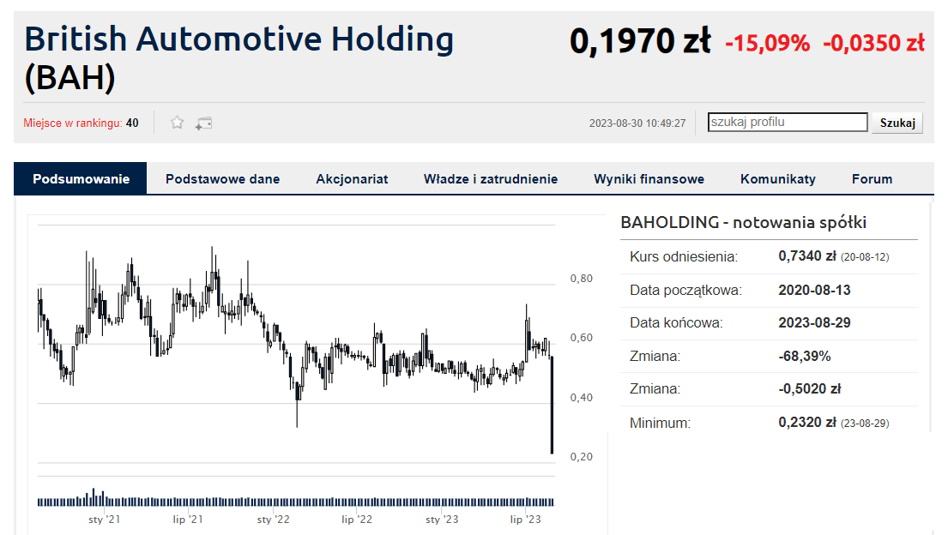Click the sty '23 axis label

[x=442, y=519]
